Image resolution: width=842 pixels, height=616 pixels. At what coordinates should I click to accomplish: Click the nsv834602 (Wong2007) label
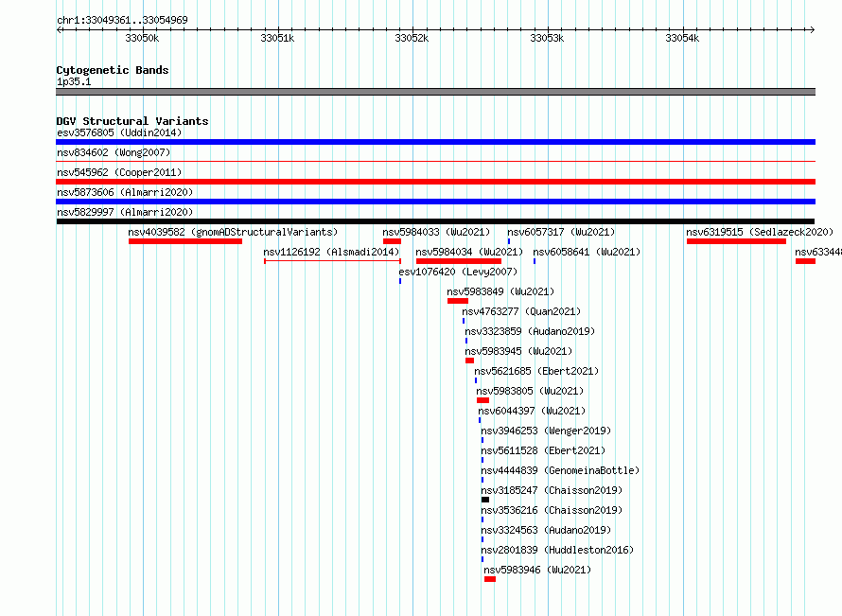pyautogui.click(x=114, y=152)
